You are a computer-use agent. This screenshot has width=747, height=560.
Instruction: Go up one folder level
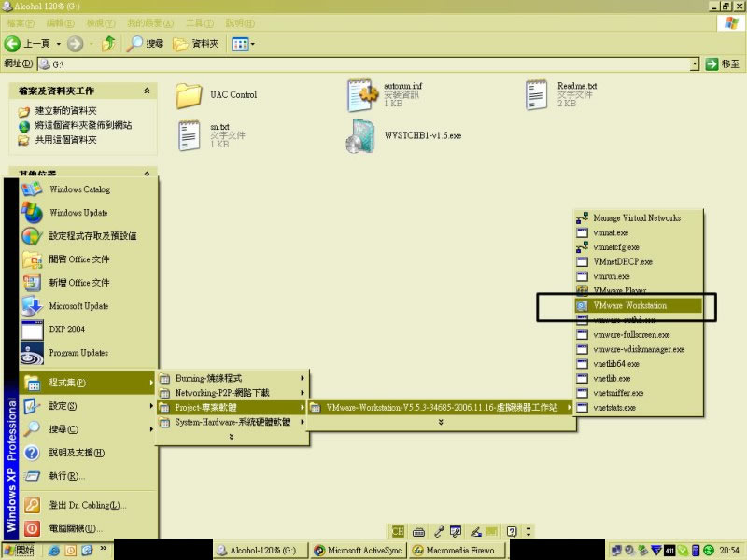pos(109,44)
